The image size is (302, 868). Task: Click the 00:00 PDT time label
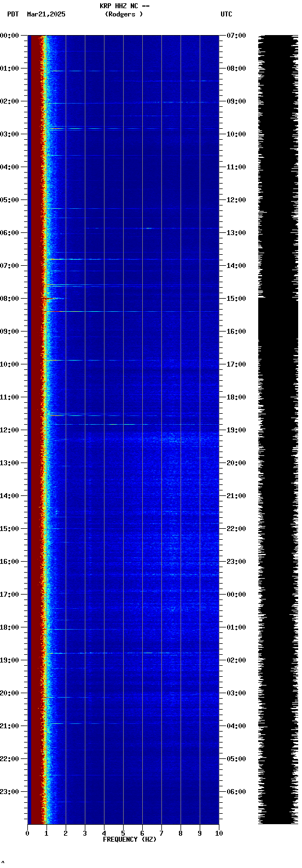pos(10,36)
